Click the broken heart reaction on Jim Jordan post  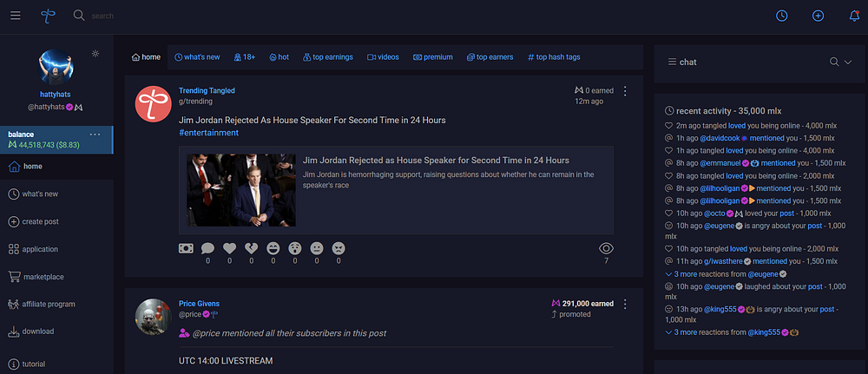pyautogui.click(x=252, y=248)
